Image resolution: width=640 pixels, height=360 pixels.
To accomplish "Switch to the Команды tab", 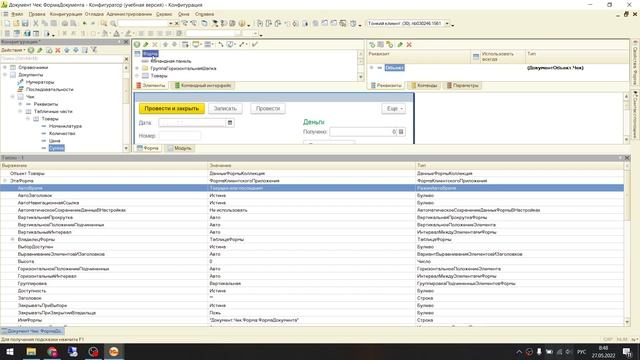I will 424,85.
